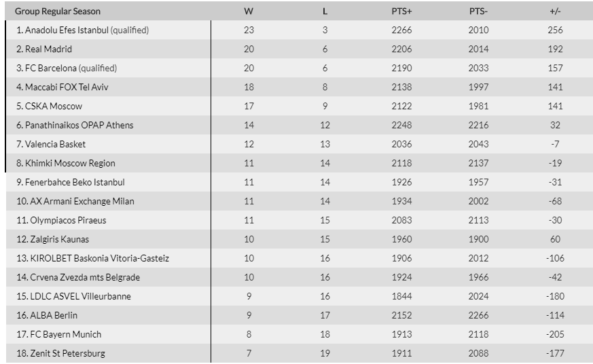
Task: Select Crvena Zvezda mts Belgrade
Action: pos(85,278)
